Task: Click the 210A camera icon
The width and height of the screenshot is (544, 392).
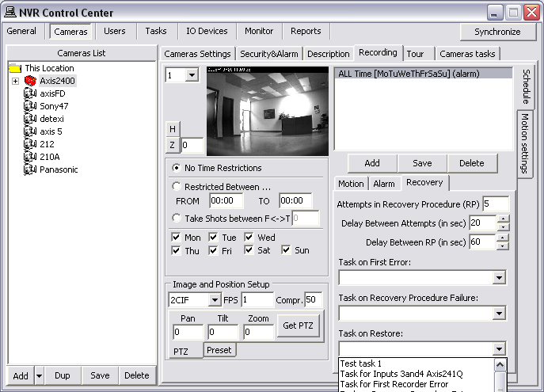Action: coord(31,157)
